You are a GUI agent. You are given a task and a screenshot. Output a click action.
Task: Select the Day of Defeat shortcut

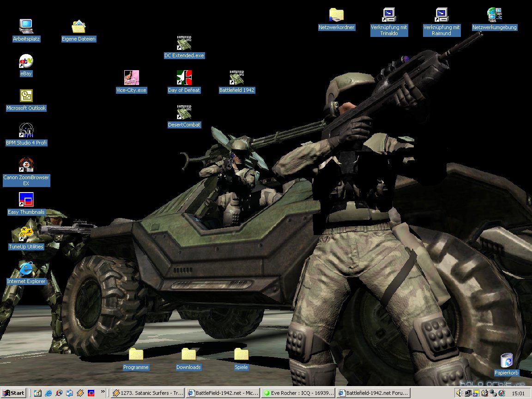pyautogui.click(x=184, y=82)
